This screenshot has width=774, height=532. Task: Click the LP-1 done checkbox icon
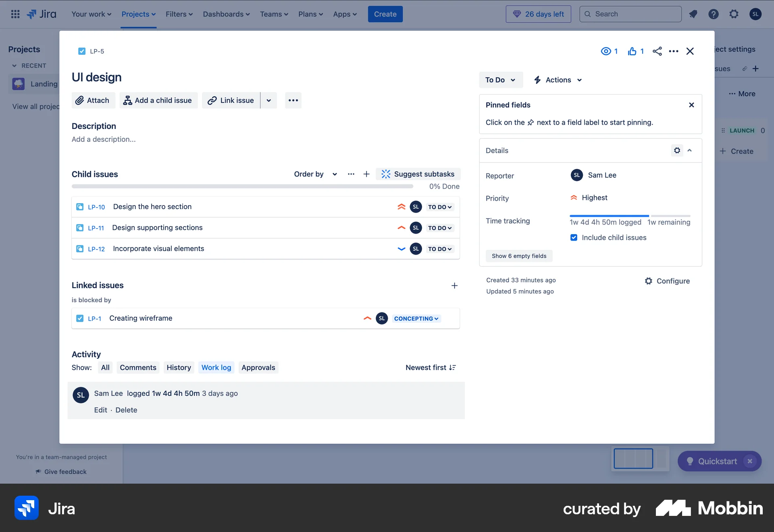click(80, 318)
